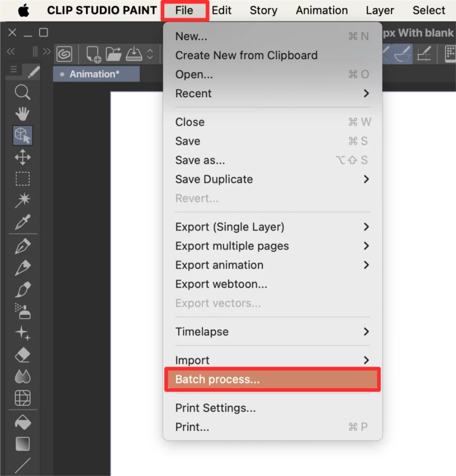
Task: Expand Export (Single Layer) submenu
Action: (273, 227)
